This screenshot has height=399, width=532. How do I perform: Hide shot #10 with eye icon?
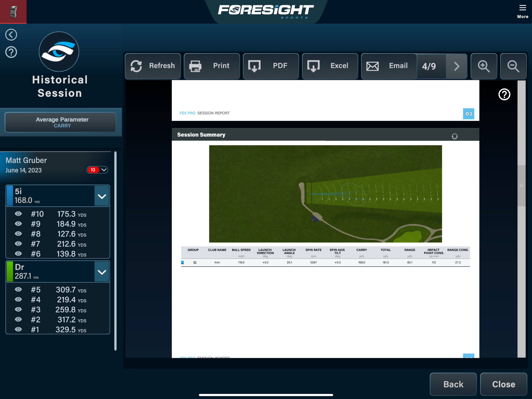(x=18, y=214)
